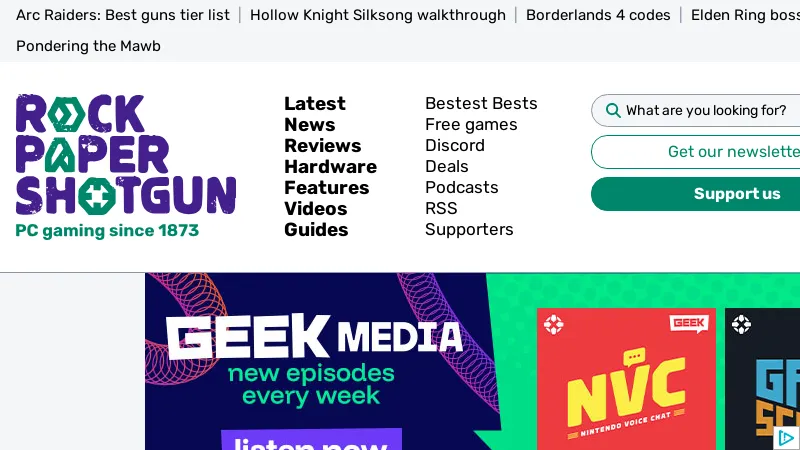This screenshot has height=450, width=800.
Task: Open the Latest section
Action: tap(315, 104)
